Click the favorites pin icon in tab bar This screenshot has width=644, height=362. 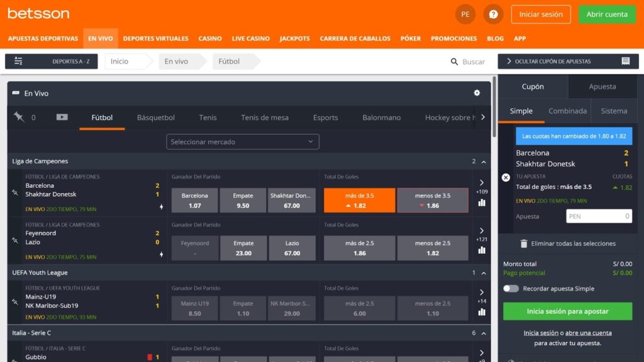pos(18,117)
